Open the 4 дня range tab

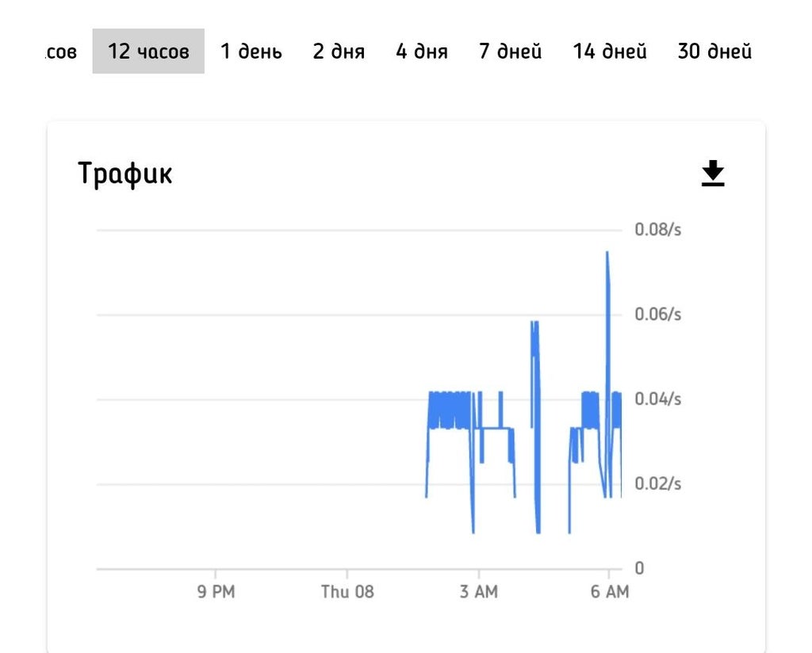(422, 52)
